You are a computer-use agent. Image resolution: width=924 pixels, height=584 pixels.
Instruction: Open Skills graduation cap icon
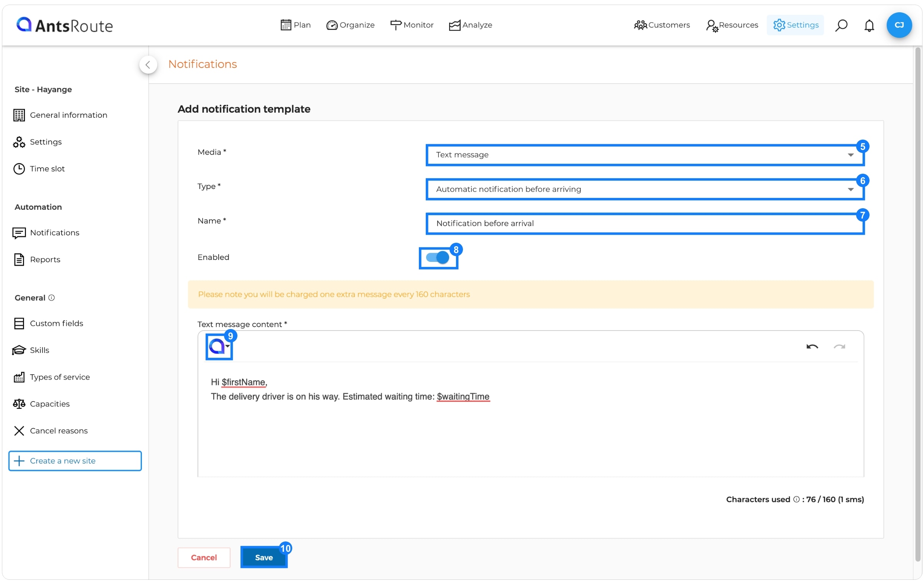(x=19, y=350)
